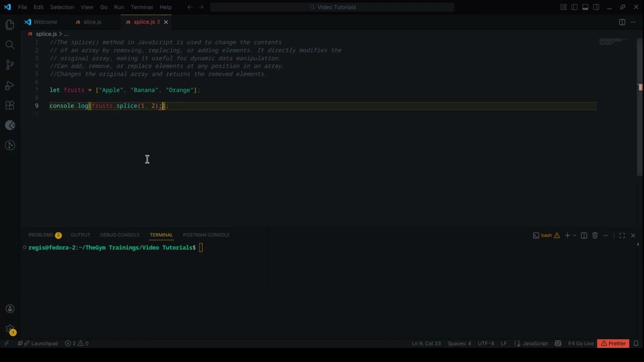
Task: Open the new terminal launch profile dropdown
Action: 574,235
